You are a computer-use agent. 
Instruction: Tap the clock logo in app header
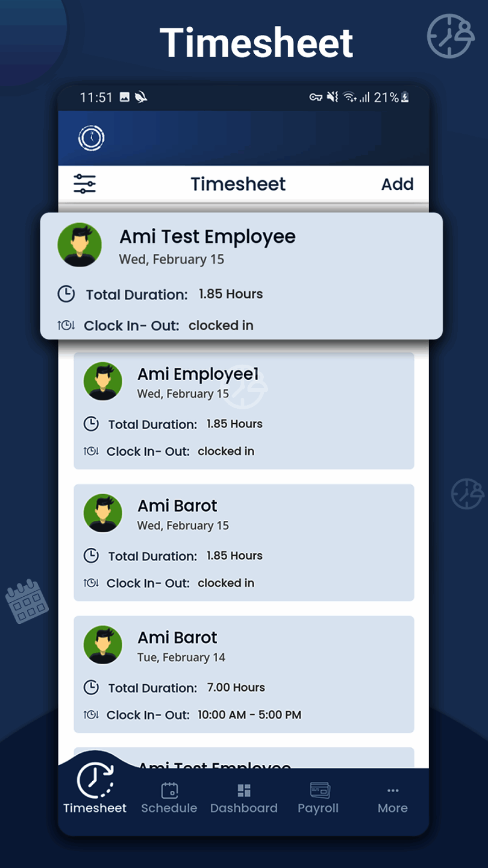[x=92, y=138]
